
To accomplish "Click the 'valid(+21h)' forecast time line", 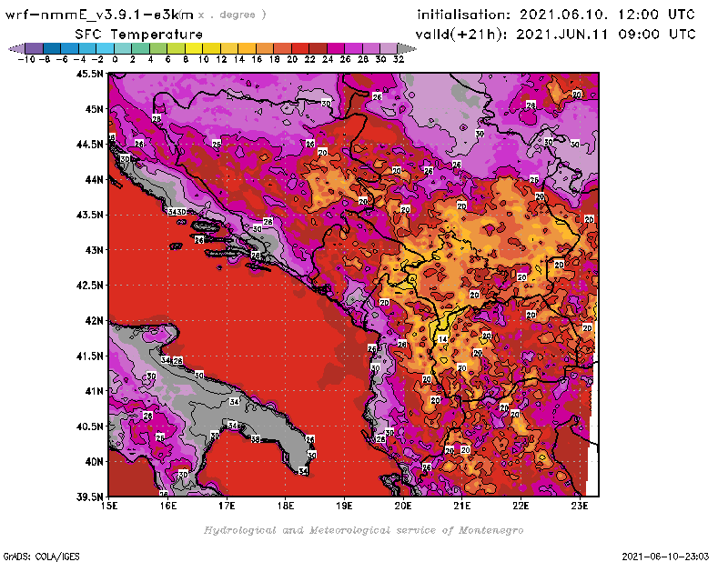I will (555, 35).
